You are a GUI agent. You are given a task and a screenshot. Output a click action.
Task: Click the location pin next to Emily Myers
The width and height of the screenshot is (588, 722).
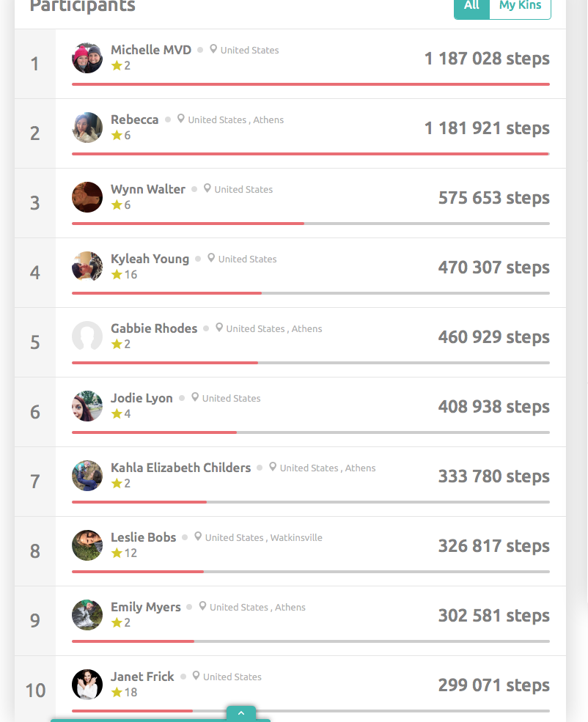pyautogui.click(x=202, y=606)
